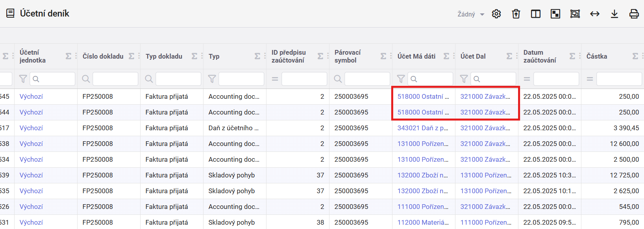Screen dimensions: 644x229
Task: Select Skladový pohyb cell in 2 625,00 row
Action: (235, 191)
